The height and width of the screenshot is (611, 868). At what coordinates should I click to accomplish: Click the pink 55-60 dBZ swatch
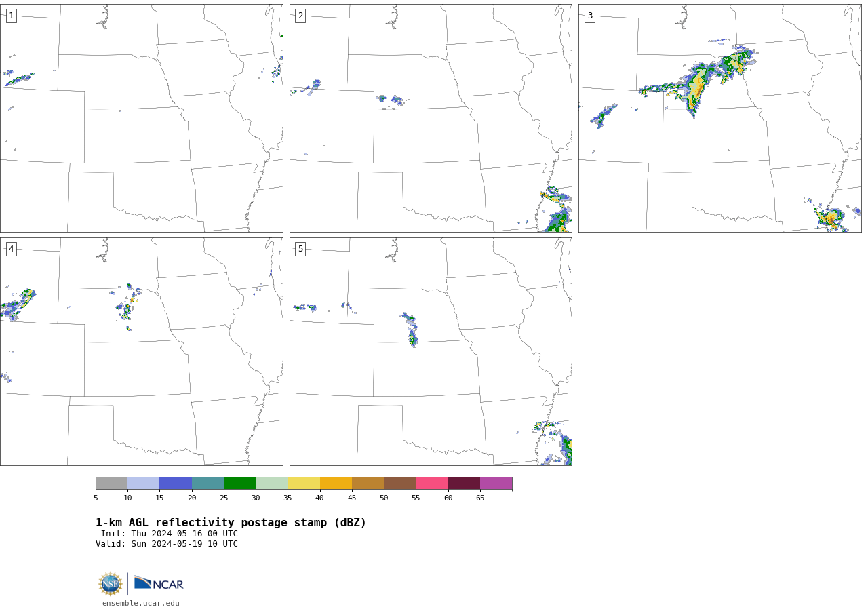(x=432, y=484)
